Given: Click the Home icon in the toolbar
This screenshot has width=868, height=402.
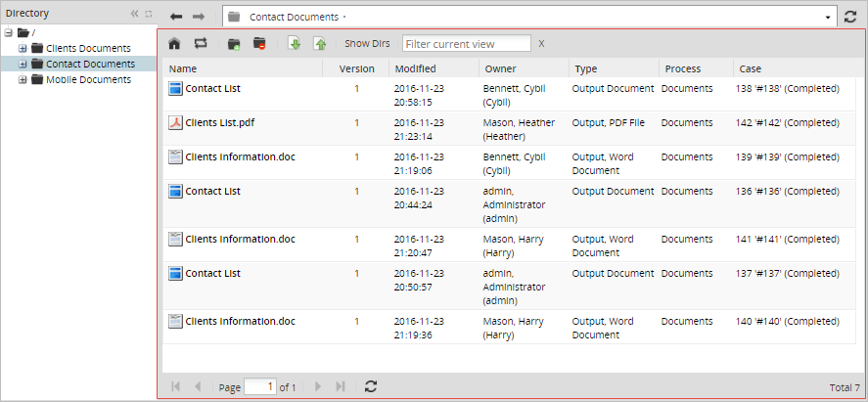Looking at the screenshot, I should tap(174, 44).
